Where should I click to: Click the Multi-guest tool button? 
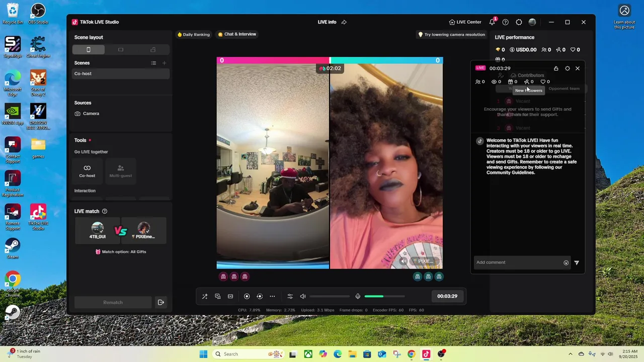click(x=121, y=171)
